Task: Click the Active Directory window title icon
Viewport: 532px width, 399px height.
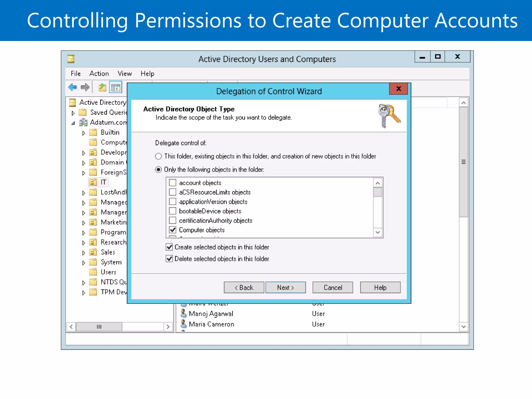Action: (x=71, y=59)
